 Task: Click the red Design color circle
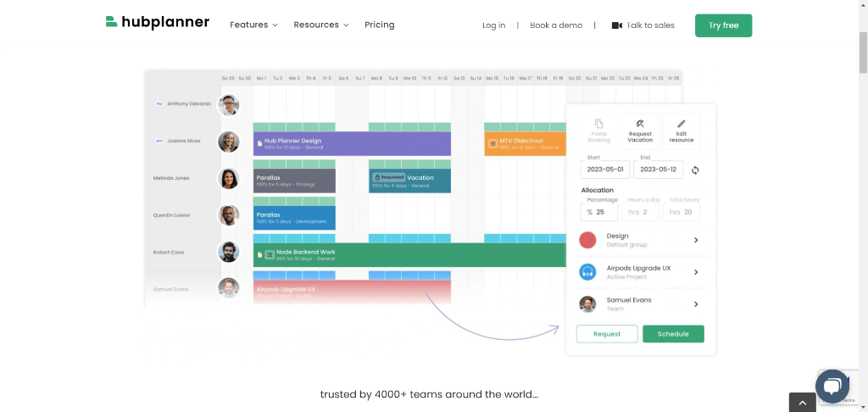click(587, 240)
